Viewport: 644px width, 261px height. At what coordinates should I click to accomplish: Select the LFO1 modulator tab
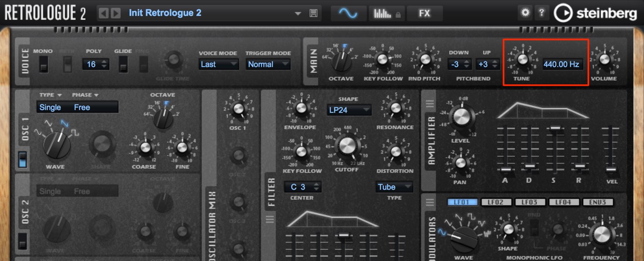coord(462,202)
